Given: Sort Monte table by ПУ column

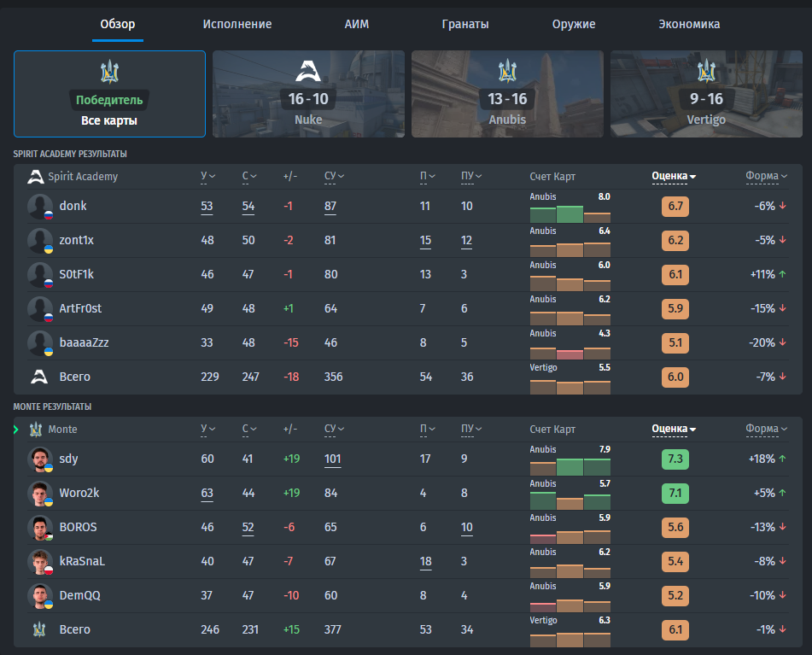Looking at the screenshot, I should click(x=471, y=430).
